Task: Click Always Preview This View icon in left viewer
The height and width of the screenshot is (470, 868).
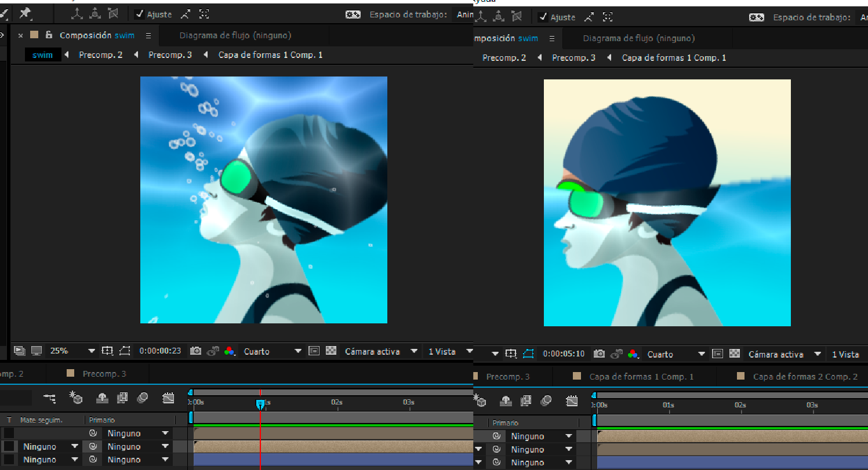Action: click(x=20, y=351)
